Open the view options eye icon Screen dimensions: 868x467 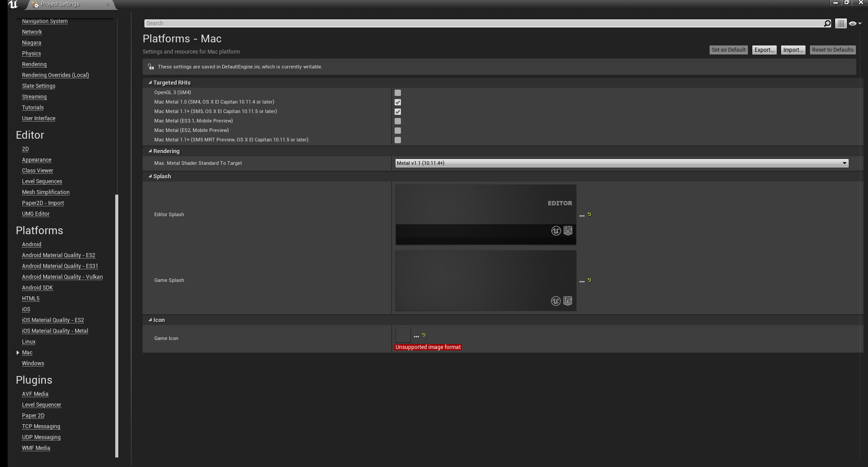[x=852, y=23]
